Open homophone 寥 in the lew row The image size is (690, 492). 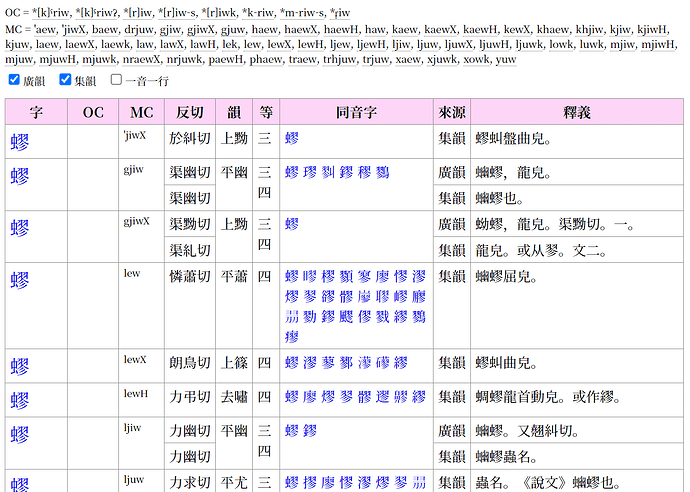[x=364, y=276]
